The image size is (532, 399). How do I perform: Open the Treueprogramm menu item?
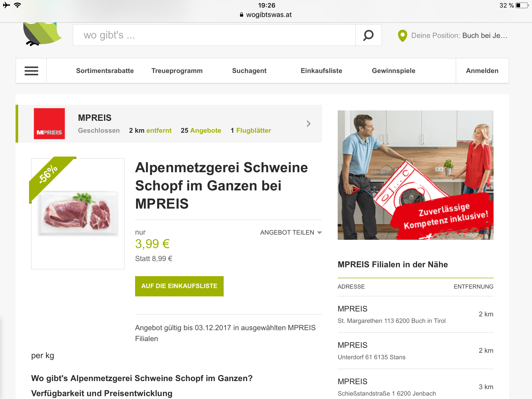(x=177, y=71)
